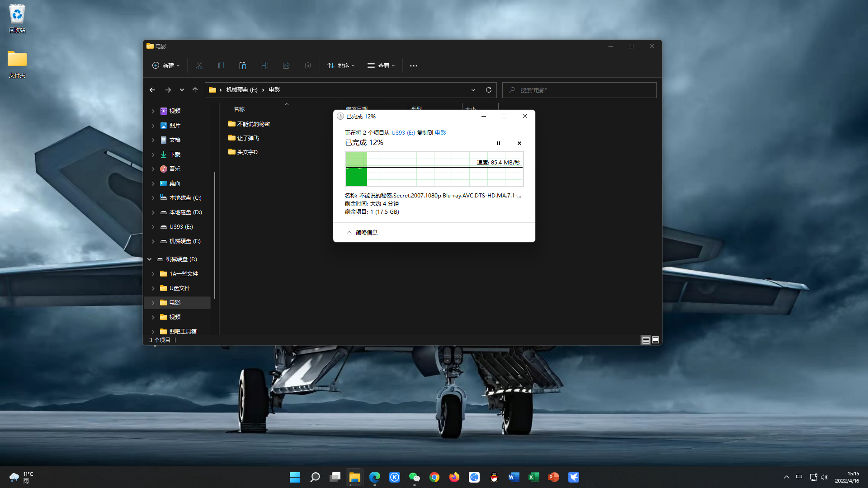Open the 排序 sort dropdown
The image size is (868, 488).
(x=341, y=66)
